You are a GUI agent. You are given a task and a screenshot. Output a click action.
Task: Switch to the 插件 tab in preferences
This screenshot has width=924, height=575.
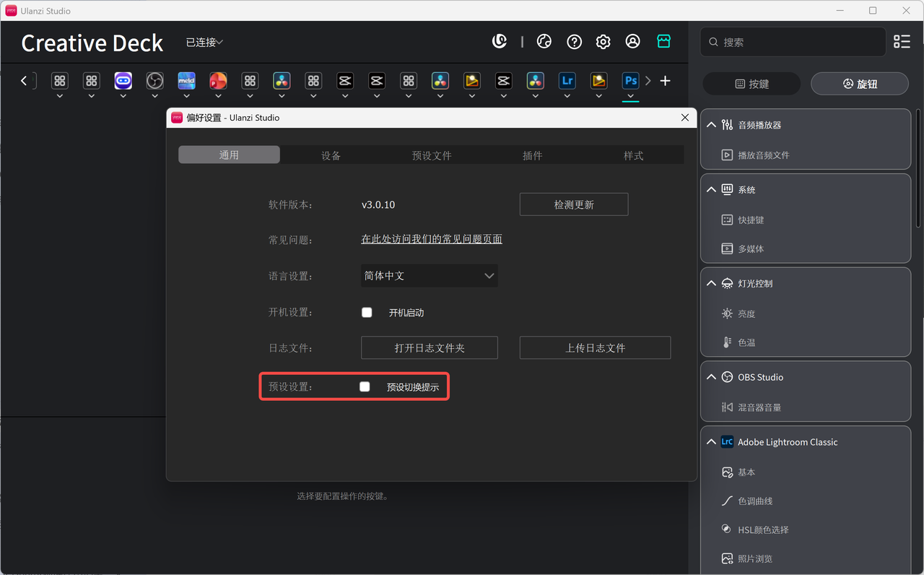532,155
